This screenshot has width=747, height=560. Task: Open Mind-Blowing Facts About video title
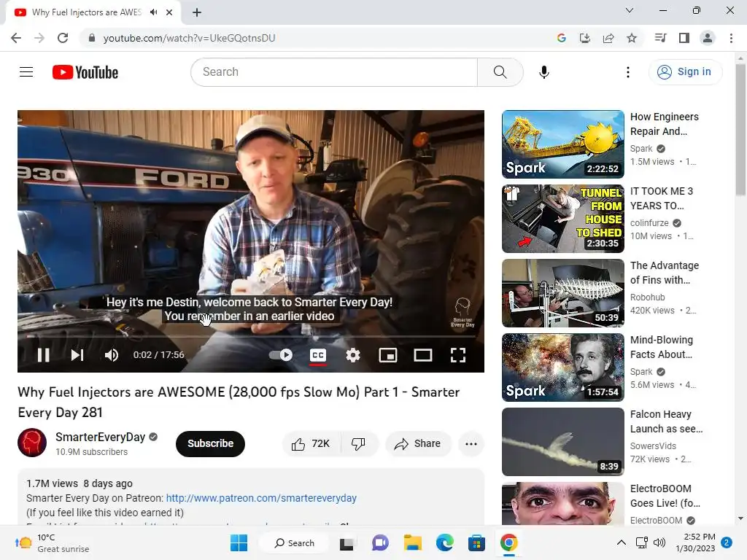point(662,346)
